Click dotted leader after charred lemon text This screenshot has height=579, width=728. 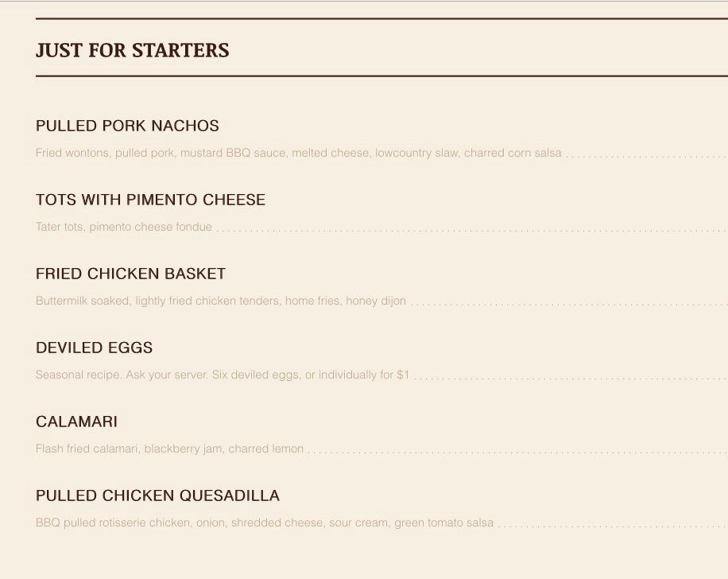(517, 451)
